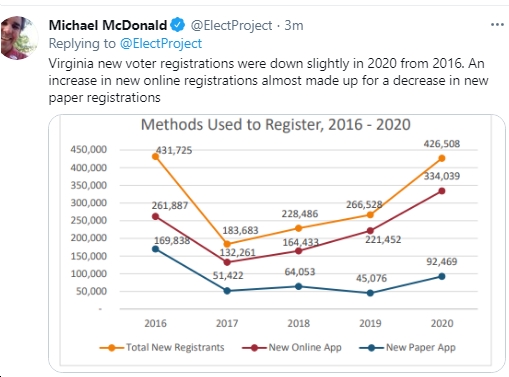Click the tweet text about Virginia registrations
This screenshot has height=377, width=509.
click(x=268, y=80)
